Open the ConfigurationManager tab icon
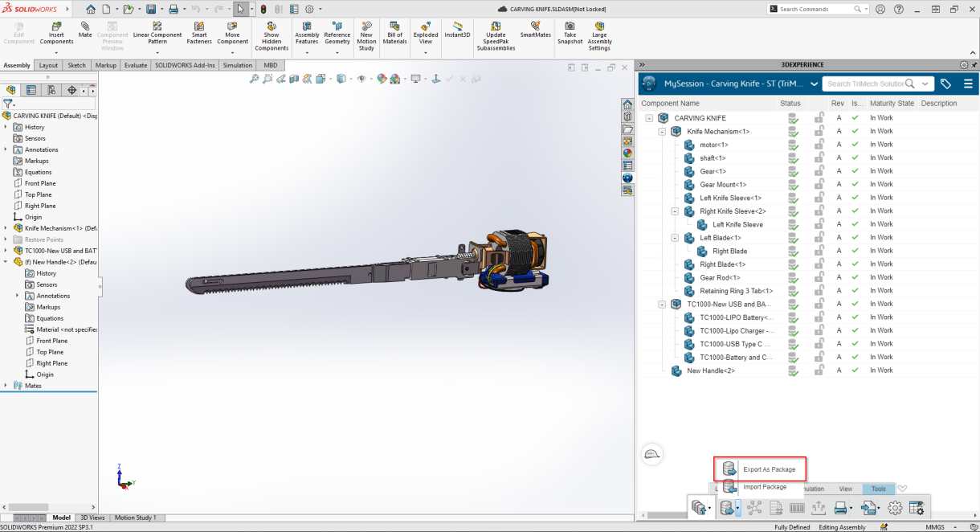This screenshot has height=532, width=980. (x=51, y=90)
